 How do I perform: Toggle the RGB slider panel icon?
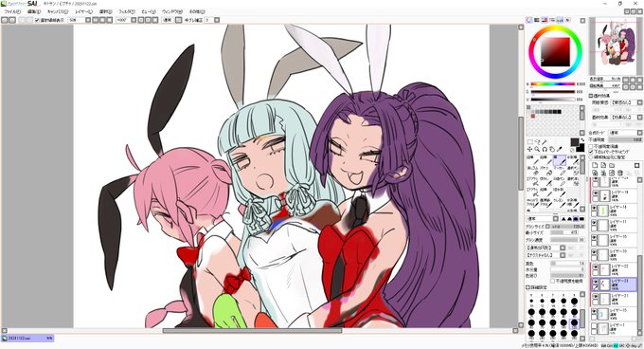[x=537, y=20]
